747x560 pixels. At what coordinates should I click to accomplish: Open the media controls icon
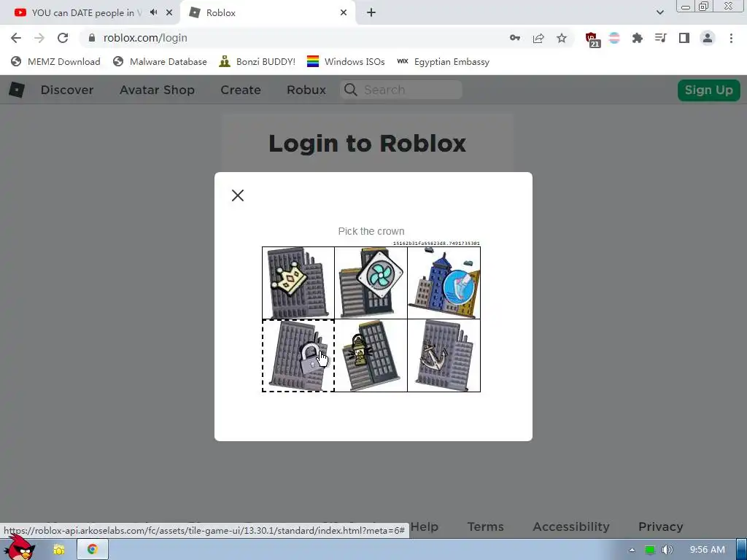click(660, 38)
